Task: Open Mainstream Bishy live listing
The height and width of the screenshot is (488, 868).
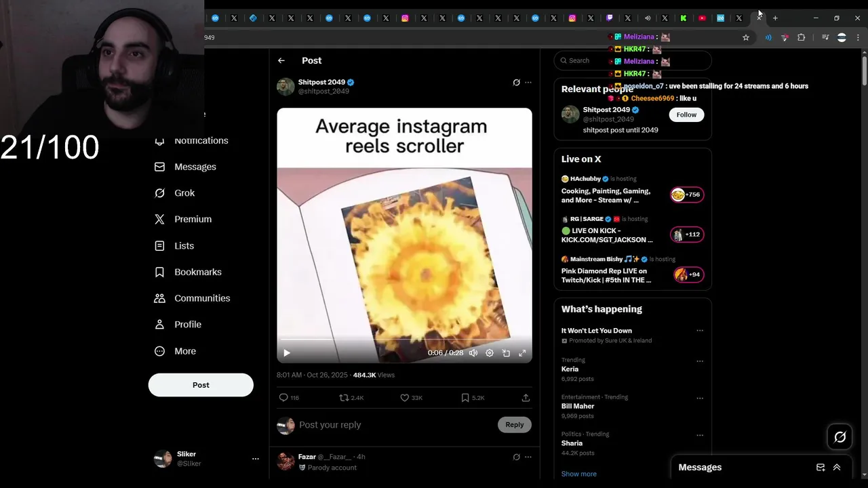Action: coord(633,270)
